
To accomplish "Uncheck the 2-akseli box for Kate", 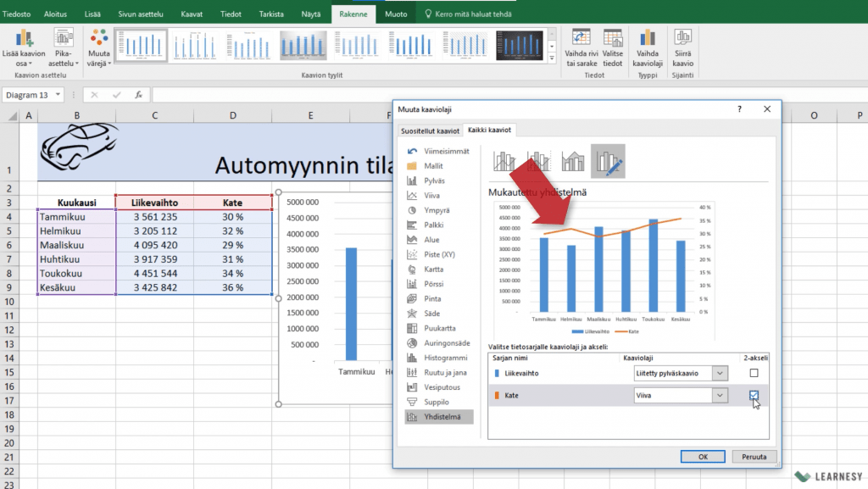I will pos(754,395).
